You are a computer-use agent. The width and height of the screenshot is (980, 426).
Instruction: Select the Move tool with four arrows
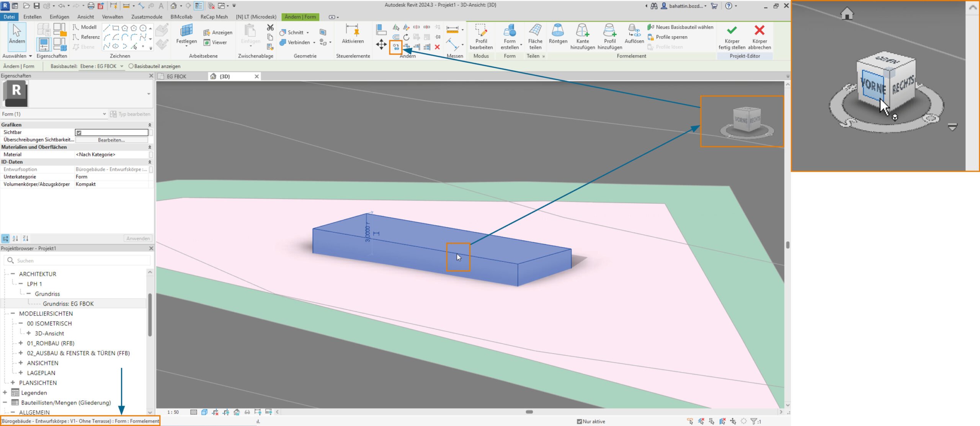point(381,44)
